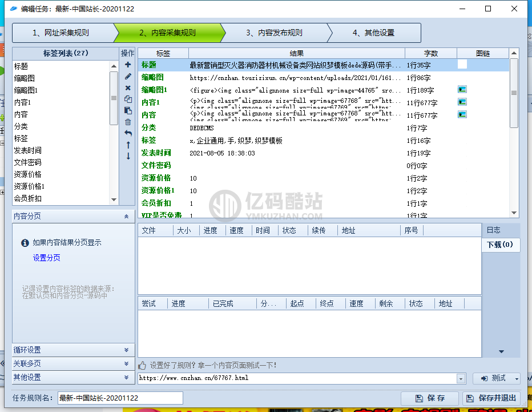Click the 任务规则名 input field
Image resolution: width=532 pixels, height=412 pixels.
pyautogui.click(x=120, y=398)
